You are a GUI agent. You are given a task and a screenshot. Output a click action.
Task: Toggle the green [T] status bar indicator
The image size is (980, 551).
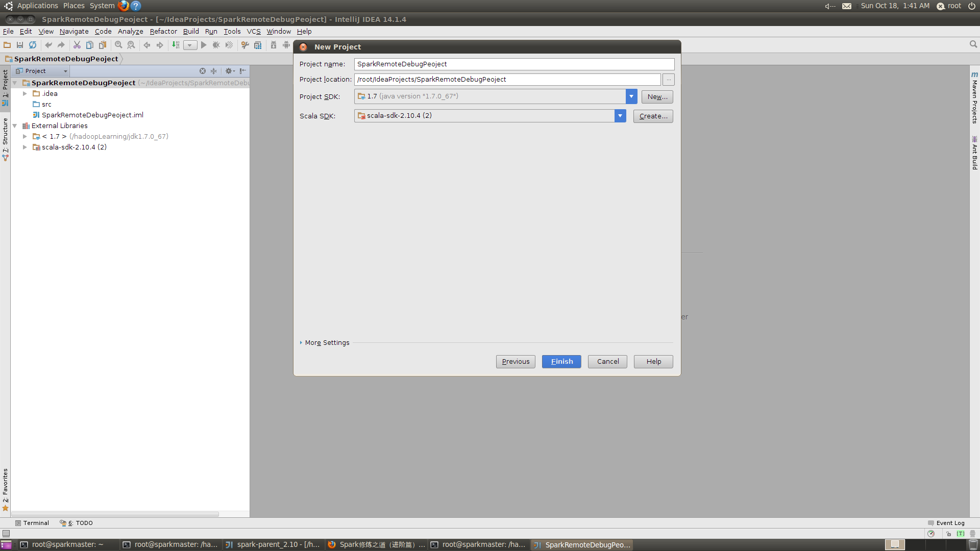click(x=961, y=534)
